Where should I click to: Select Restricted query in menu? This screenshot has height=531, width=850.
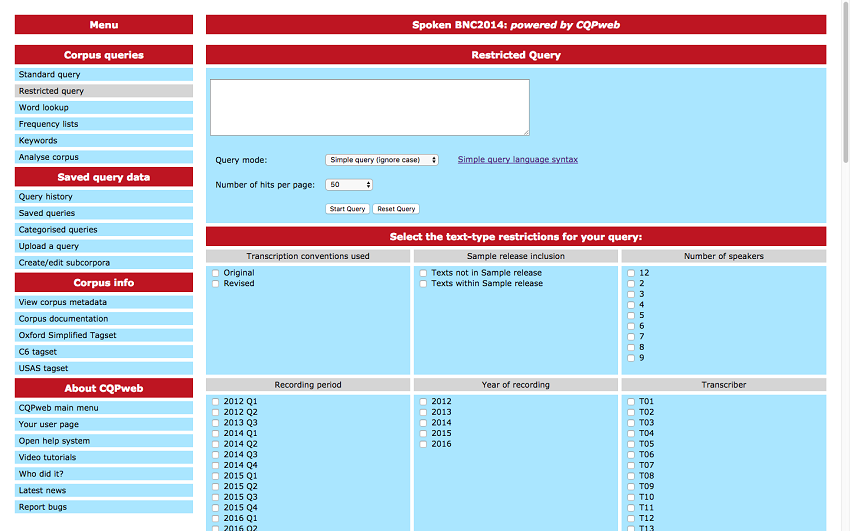104,91
